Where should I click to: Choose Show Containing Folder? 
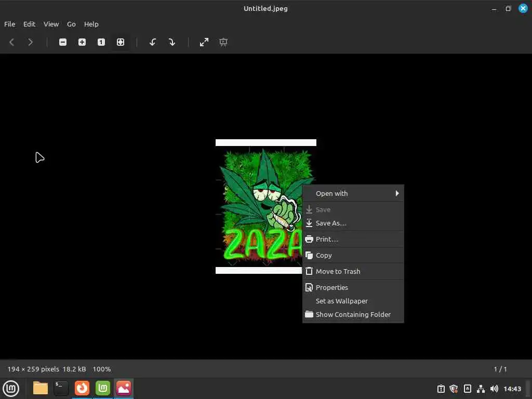353,314
